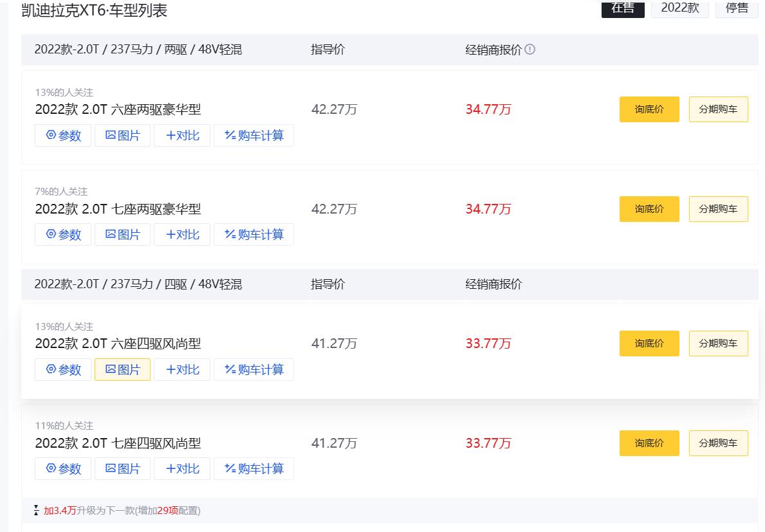Open the 2022款 2.0T 六座两驱豪华型 model link

click(118, 109)
